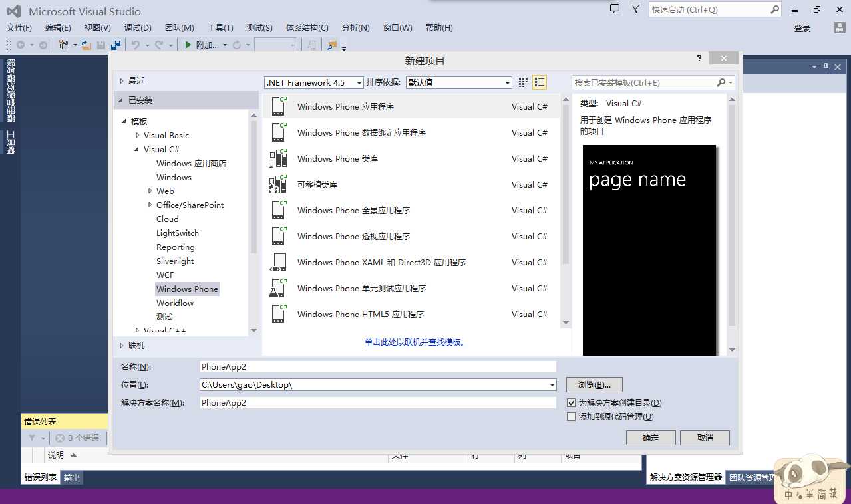
Task: Click the 名称 input field with PhoneApp2
Action: [378, 367]
